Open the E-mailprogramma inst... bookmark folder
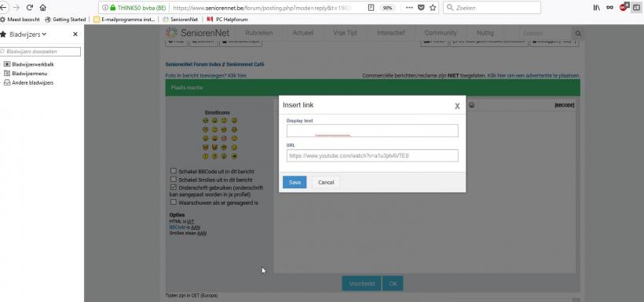The width and height of the screenshot is (644, 302). click(124, 20)
